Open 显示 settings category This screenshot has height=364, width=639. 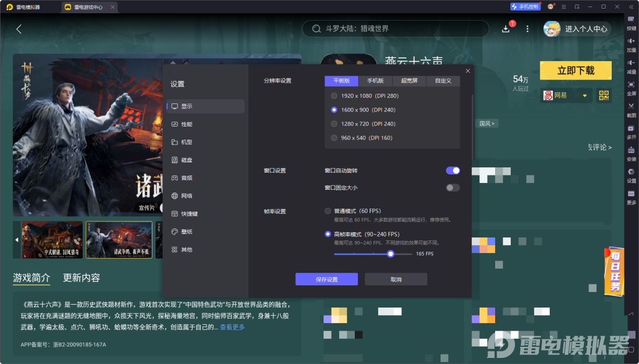click(205, 106)
